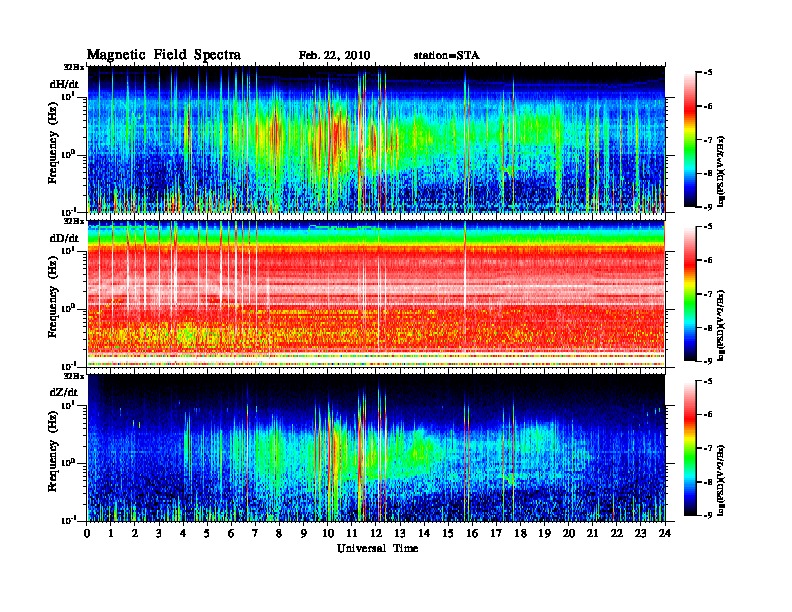Click the log PSD label beside dH/dt colorbar
This screenshot has width=792, height=612.
coord(721,171)
